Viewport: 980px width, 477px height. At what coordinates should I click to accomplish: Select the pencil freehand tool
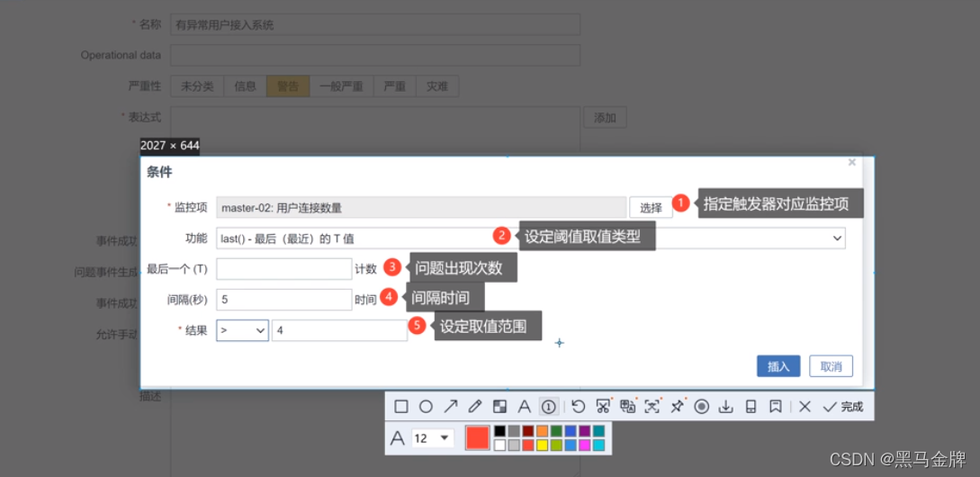(x=475, y=407)
